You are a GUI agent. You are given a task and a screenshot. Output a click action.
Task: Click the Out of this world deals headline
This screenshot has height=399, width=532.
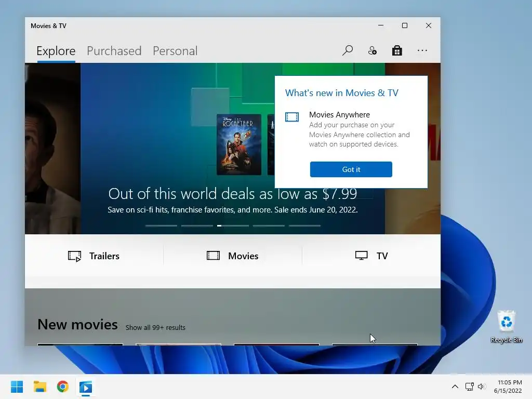pyautogui.click(x=232, y=194)
